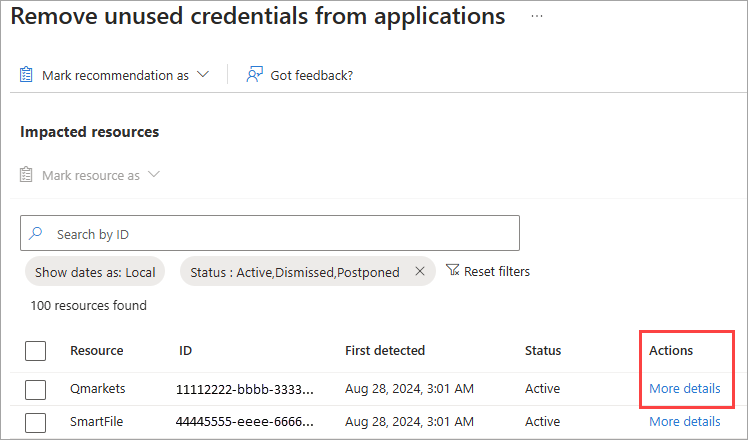Sort by the First detected column header

[385, 351]
